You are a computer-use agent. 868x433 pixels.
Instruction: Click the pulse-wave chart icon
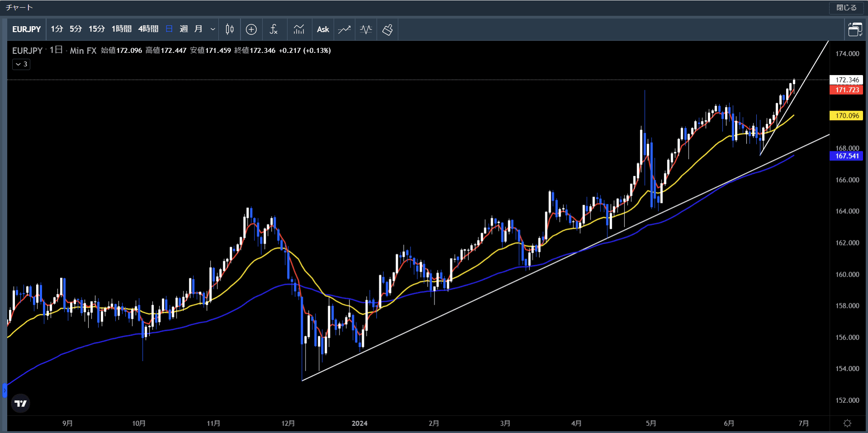click(366, 29)
